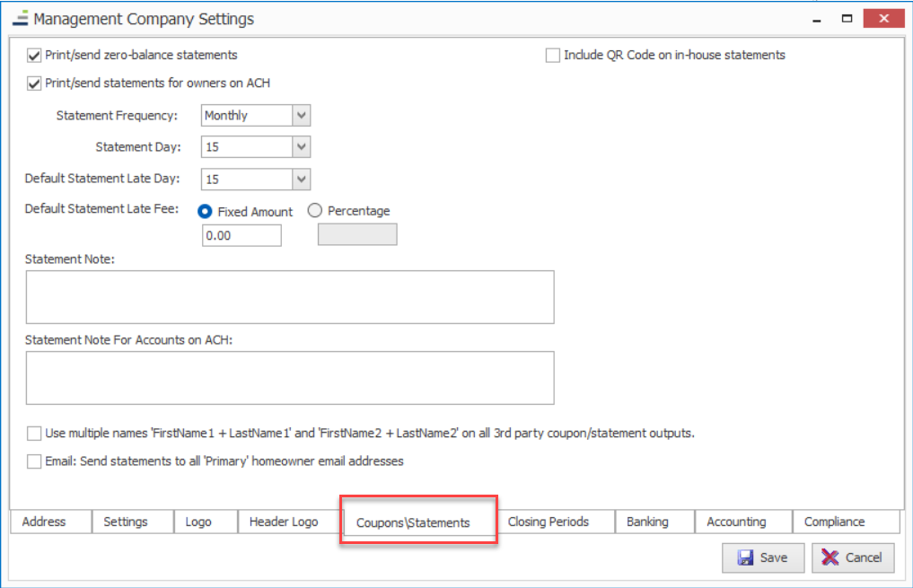913x588 pixels.
Task: Open the Banking tab
Action: coord(647,522)
